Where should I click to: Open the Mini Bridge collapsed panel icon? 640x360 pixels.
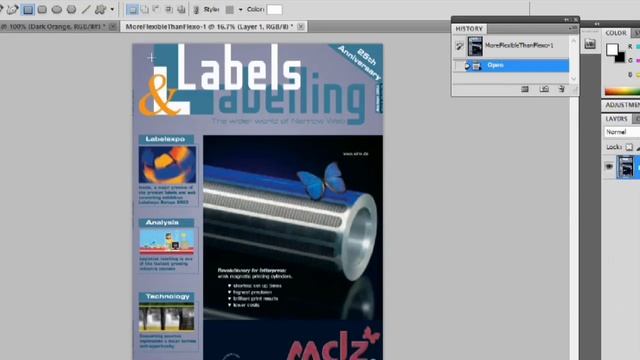pyautogui.click(x=590, y=43)
